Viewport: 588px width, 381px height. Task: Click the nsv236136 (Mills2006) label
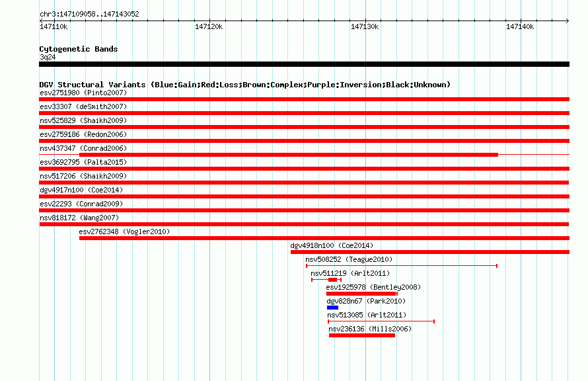(x=370, y=329)
